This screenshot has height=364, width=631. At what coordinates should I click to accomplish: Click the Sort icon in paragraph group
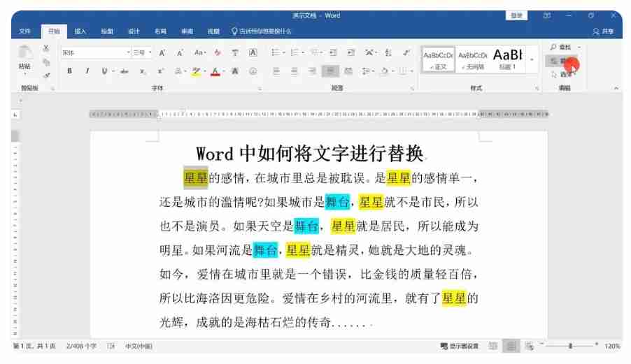coord(388,52)
